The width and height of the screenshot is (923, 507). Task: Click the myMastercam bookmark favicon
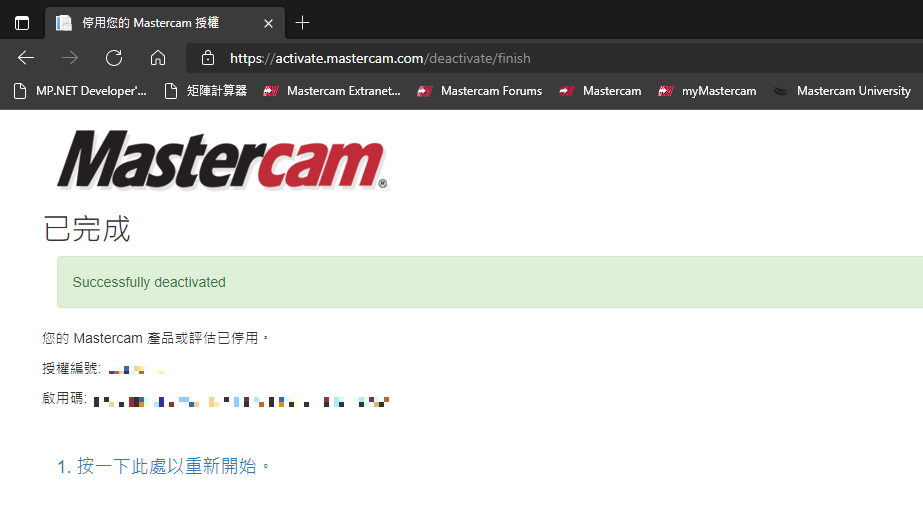(666, 91)
